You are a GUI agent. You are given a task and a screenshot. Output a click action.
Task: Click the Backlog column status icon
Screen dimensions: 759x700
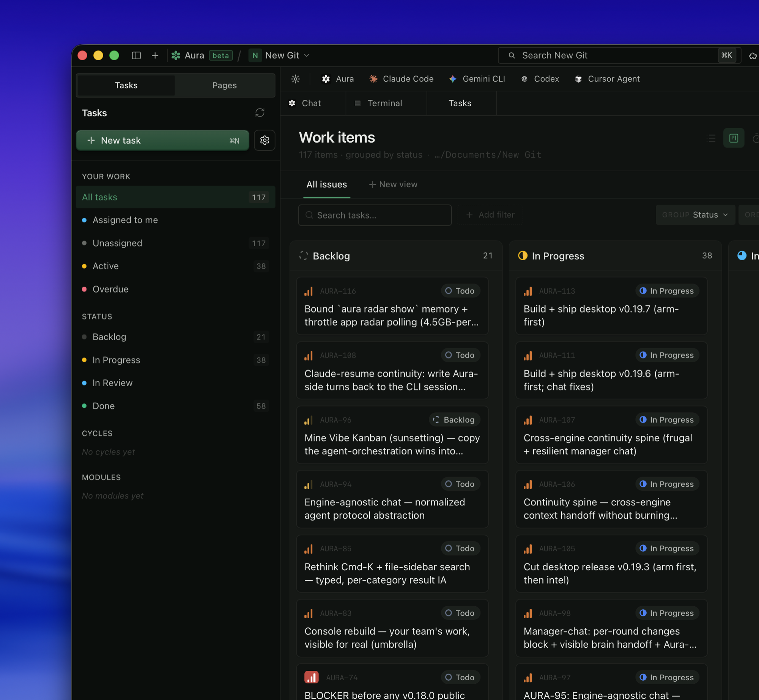(x=303, y=256)
